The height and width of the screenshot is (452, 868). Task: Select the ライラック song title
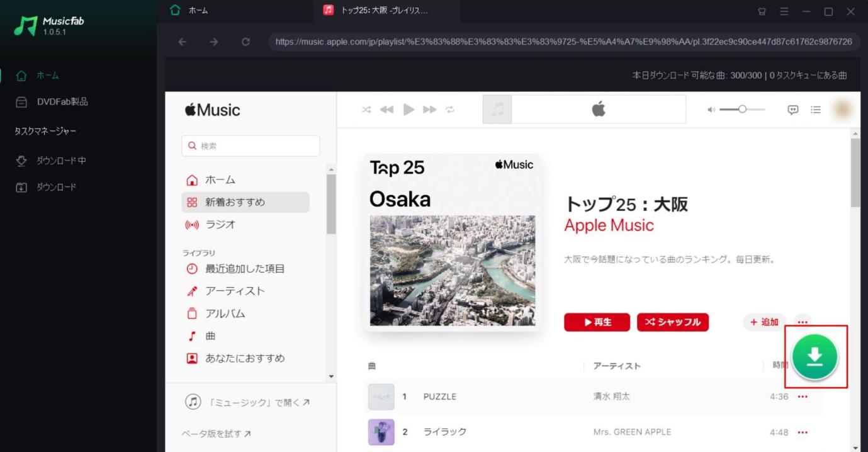pyautogui.click(x=445, y=432)
